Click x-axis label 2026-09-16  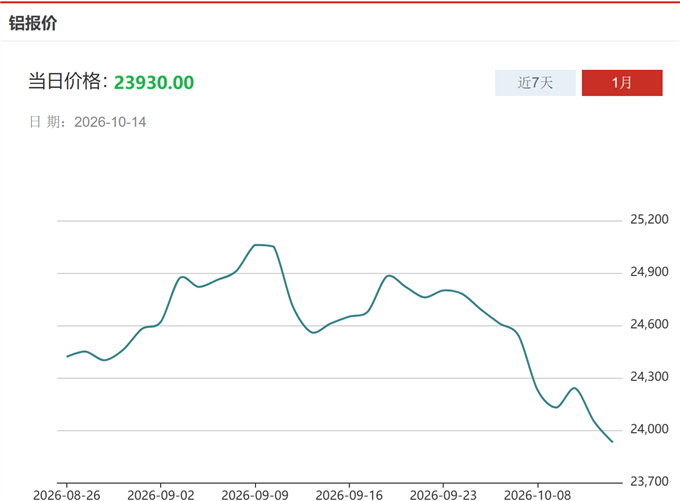tap(349, 495)
